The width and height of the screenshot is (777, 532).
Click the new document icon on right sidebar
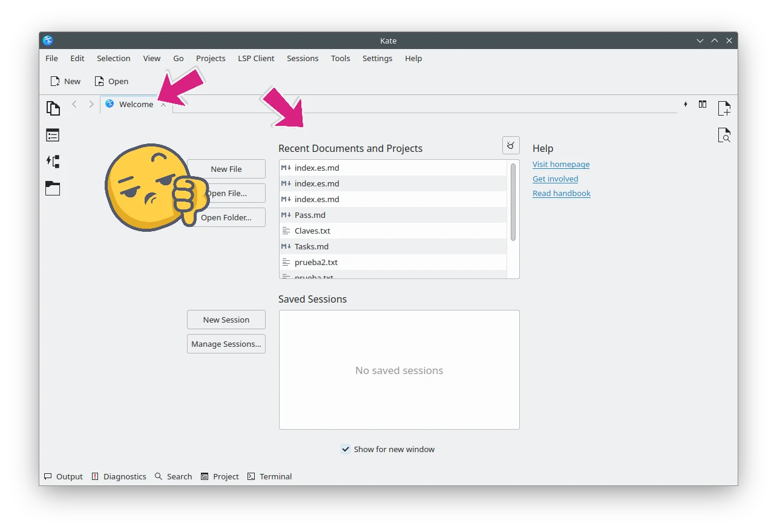coord(724,108)
